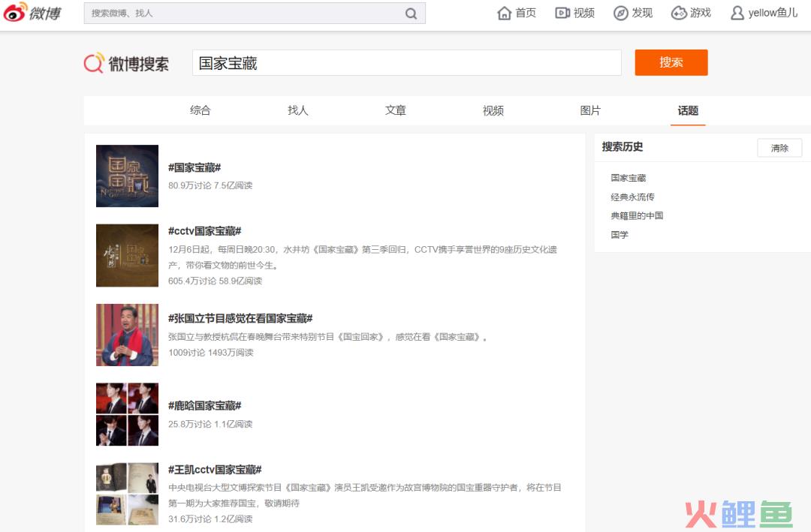Screen dimensions: 811x532
Task: Open the #cctv国家宝藏# topic title
Action: 205,231
